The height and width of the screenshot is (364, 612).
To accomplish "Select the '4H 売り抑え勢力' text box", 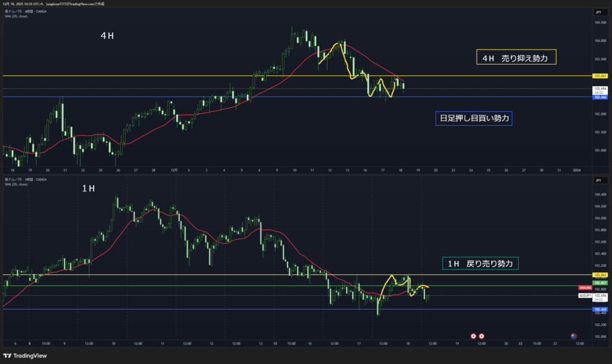I will [516, 57].
